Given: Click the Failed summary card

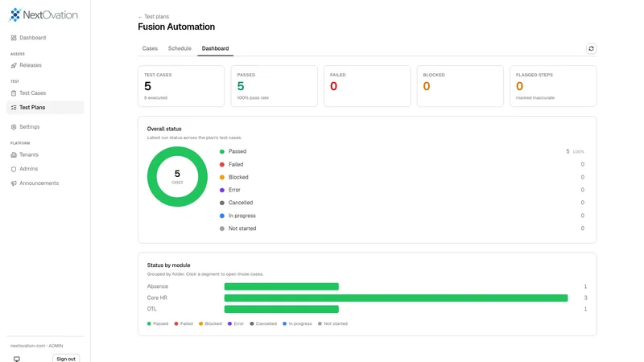Looking at the screenshot, I should pyautogui.click(x=367, y=86).
